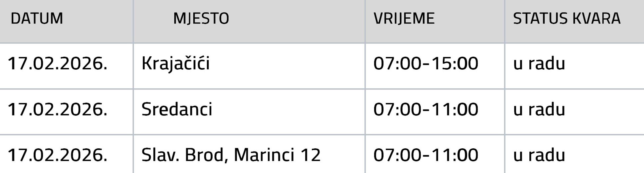Click the time cell in the Slav. Brod row
The width and height of the screenshot is (644, 173).
(426, 155)
